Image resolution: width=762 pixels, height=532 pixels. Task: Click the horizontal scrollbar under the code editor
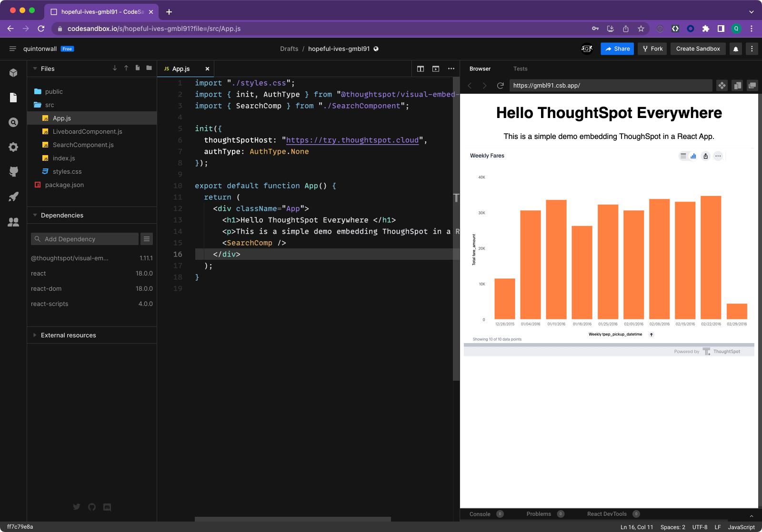pyautogui.click(x=292, y=519)
